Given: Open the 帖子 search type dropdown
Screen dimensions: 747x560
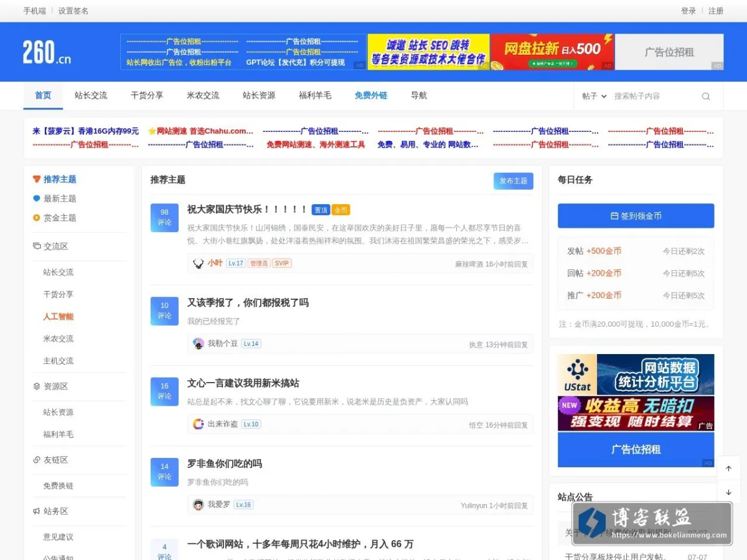Looking at the screenshot, I should click(x=594, y=96).
